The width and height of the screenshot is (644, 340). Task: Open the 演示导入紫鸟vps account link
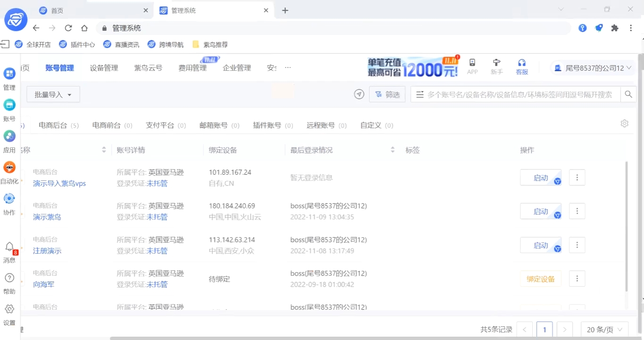[x=59, y=184]
